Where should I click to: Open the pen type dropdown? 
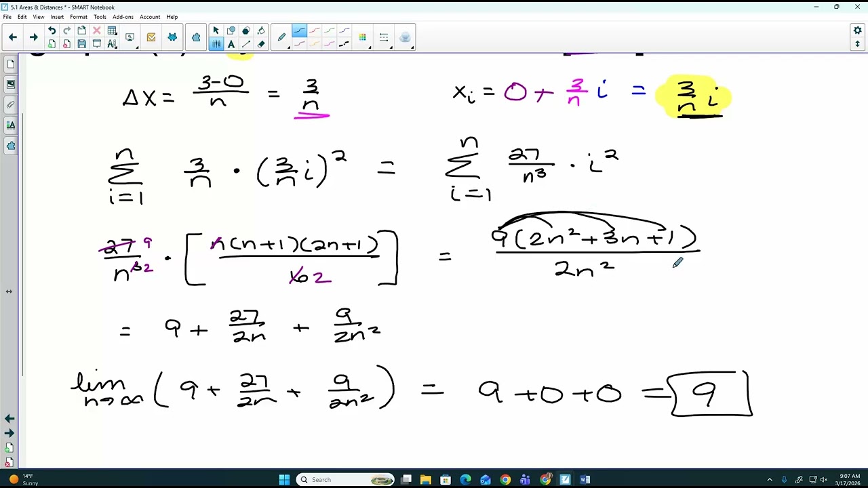click(282, 37)
